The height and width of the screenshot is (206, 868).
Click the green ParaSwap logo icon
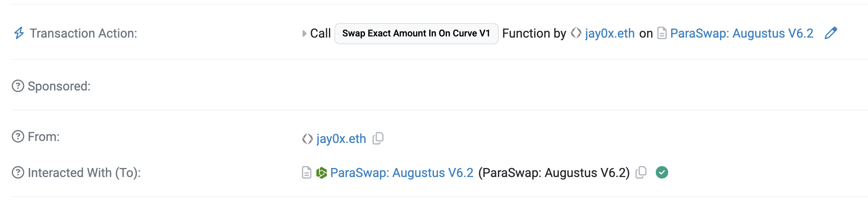click(x=321, y=173)
